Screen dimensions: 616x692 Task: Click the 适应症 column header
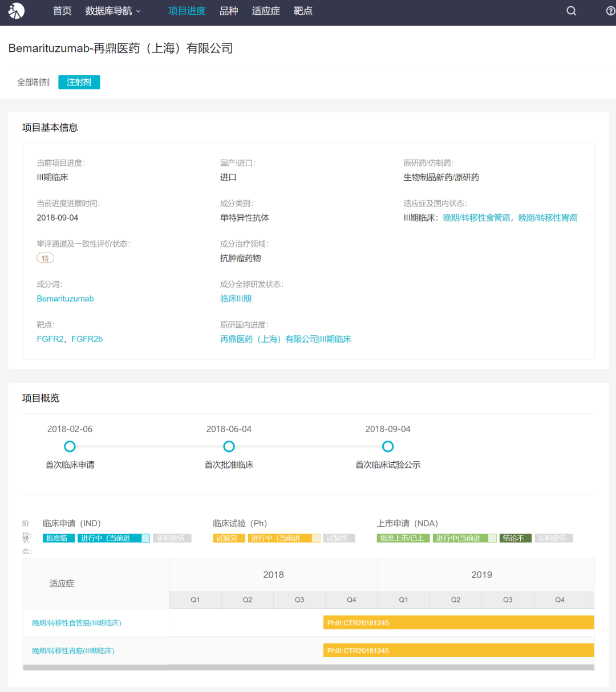[62, 584]
